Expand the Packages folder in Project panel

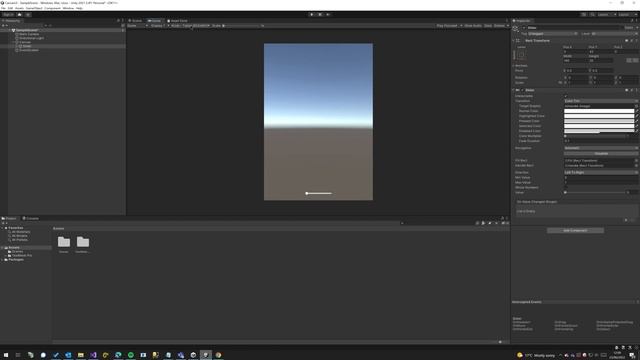(2, 260)
